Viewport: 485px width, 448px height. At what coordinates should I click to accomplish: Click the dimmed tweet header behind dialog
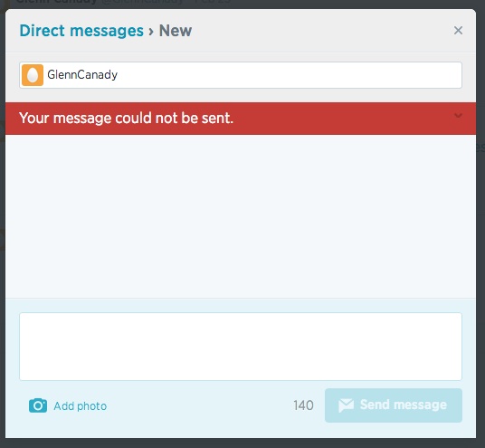coord(124,3)
